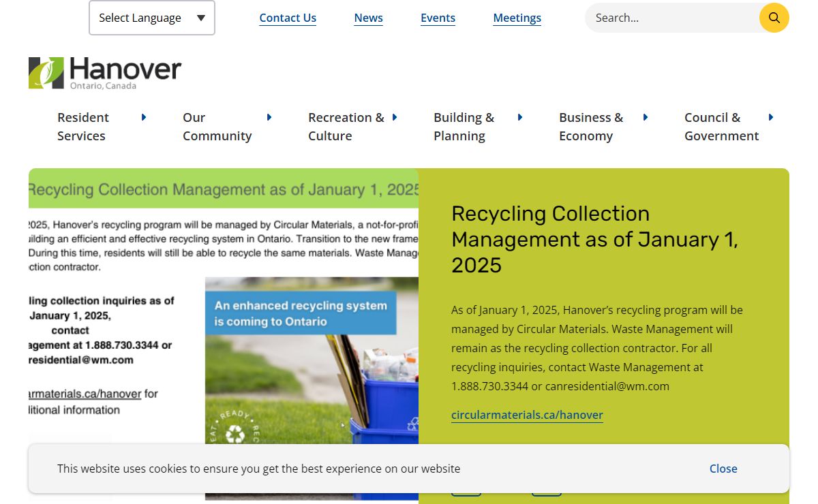The height and width of the screenshot is (504, 818).
Task: Expand the Building & Planning submenu arrow
Action: (520, 117)
